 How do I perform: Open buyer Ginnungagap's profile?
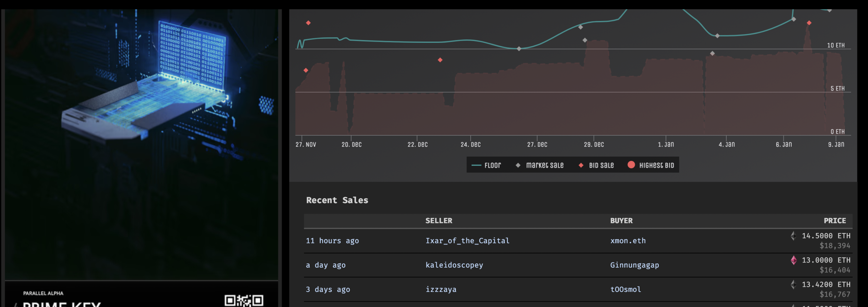[634, 265]
